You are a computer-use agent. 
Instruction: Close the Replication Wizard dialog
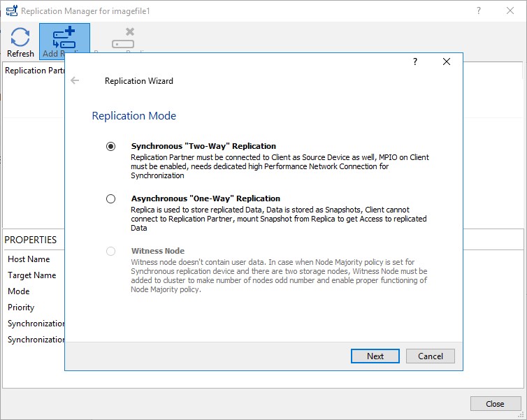coord(447,61)
